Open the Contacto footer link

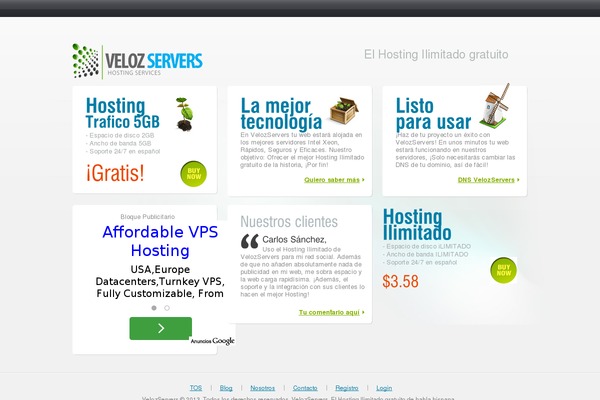tap(305, 388)
